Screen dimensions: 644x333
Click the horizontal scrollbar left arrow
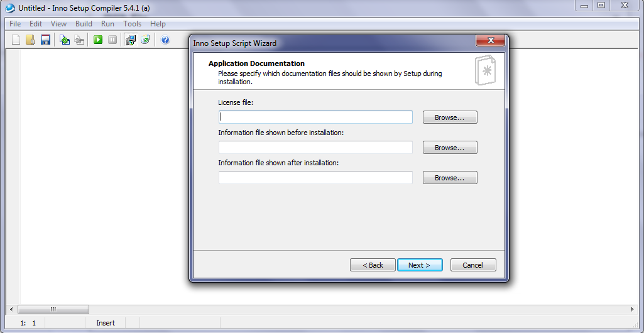pyautogui.click(x=11, y=309)
